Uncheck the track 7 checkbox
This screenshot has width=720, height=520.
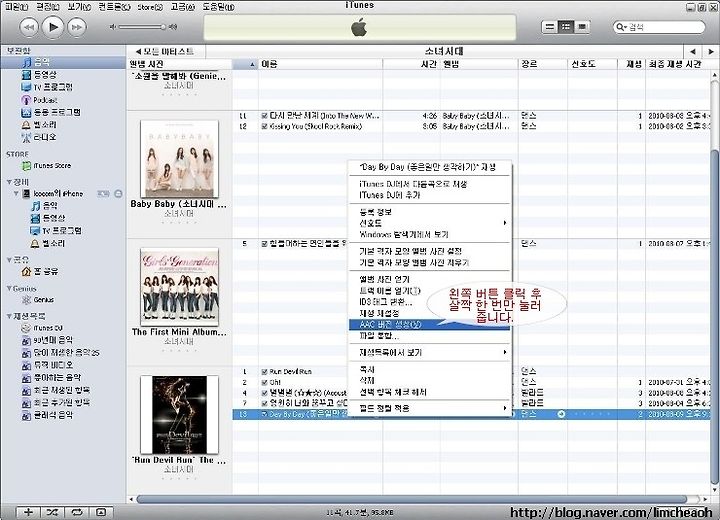coord(264,403)
